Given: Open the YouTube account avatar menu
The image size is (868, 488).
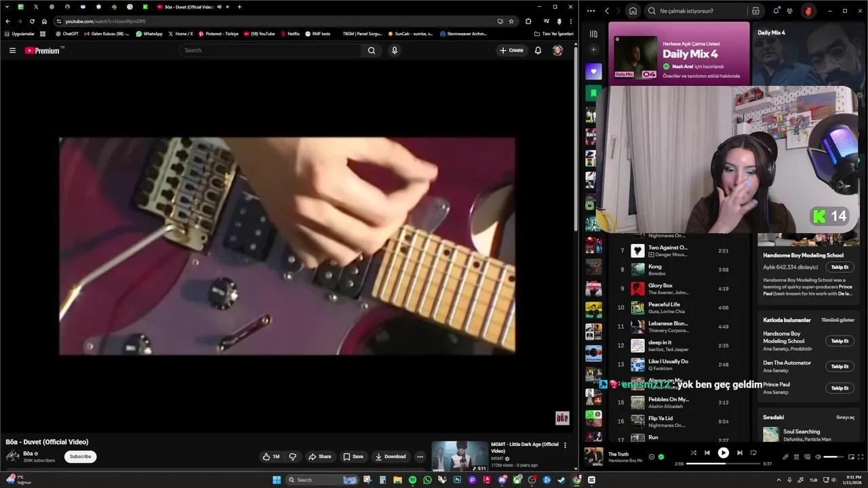Looking at the screenshot, I should click(x=557, y=50).
